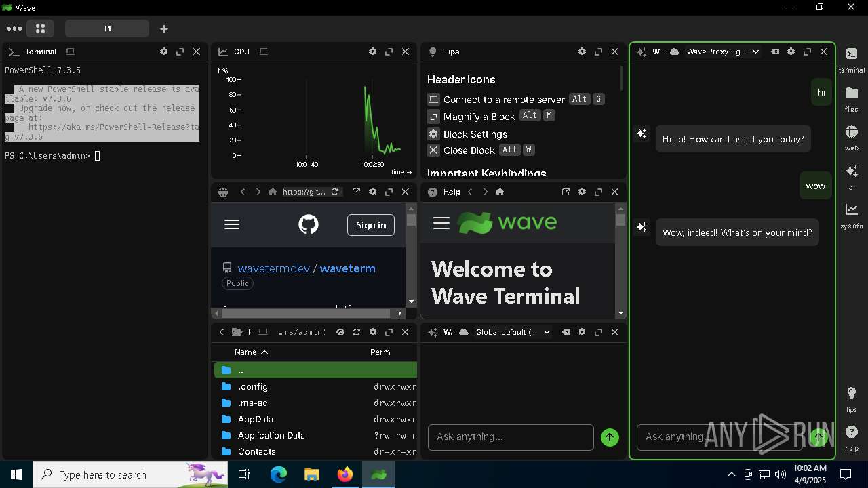Open Windows Start menu
The image size is (868, 488).
[16, 474]
